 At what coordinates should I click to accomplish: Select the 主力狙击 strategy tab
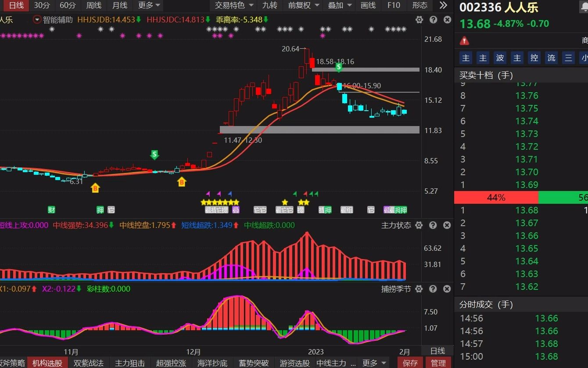click(x=129, y=363)
